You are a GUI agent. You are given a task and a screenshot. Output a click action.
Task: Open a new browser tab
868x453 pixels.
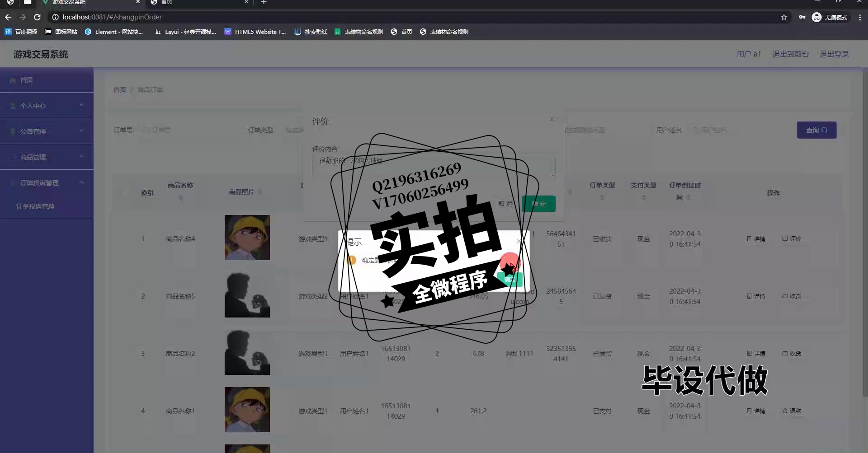pyautogui.click(x=264, y=2)
